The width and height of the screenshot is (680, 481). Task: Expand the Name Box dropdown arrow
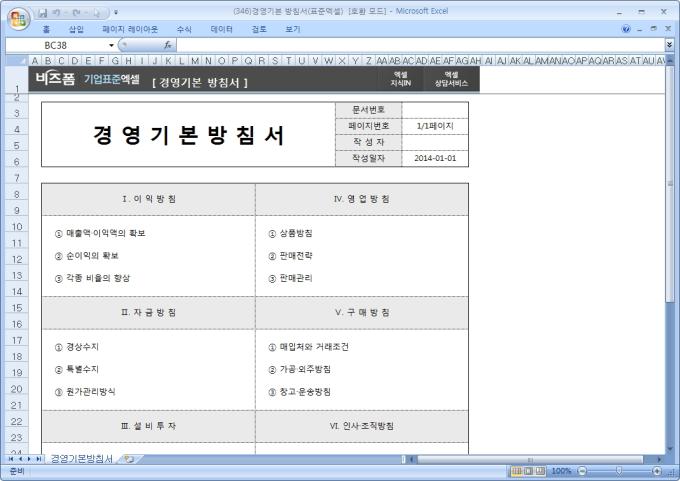click(x=111, y=45)
